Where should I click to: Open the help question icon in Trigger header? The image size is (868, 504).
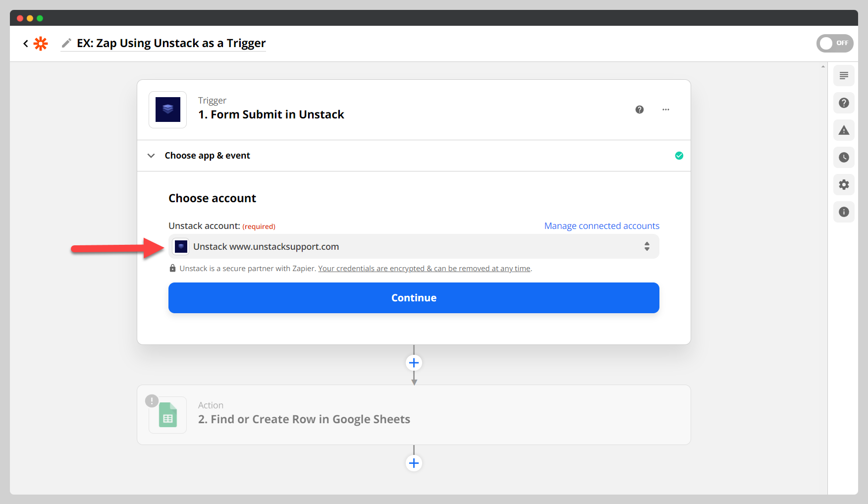[640, 110]
